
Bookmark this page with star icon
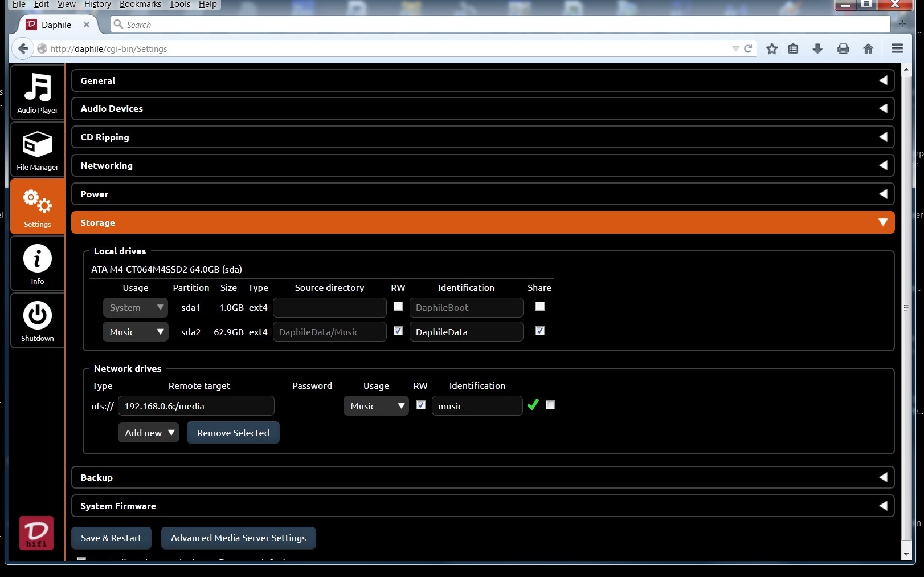(x=772, y=48)
